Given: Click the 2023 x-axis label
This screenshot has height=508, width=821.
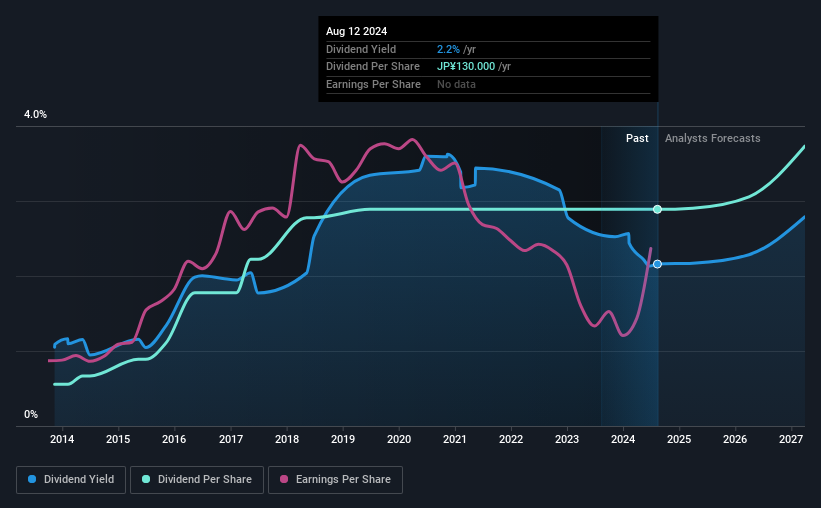Looking at the screenshot, I should click(x=567, y=439).
